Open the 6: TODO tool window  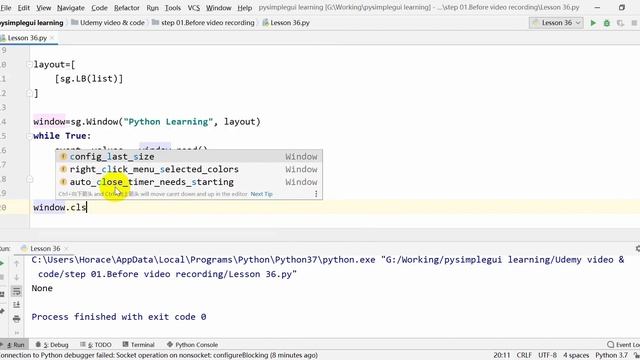point(96,345)
